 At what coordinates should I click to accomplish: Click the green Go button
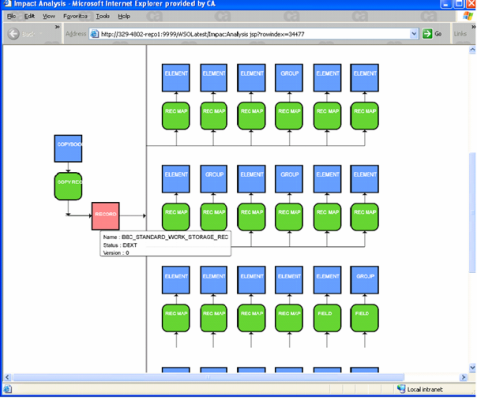pyautogui.click(x=432, y=34)
